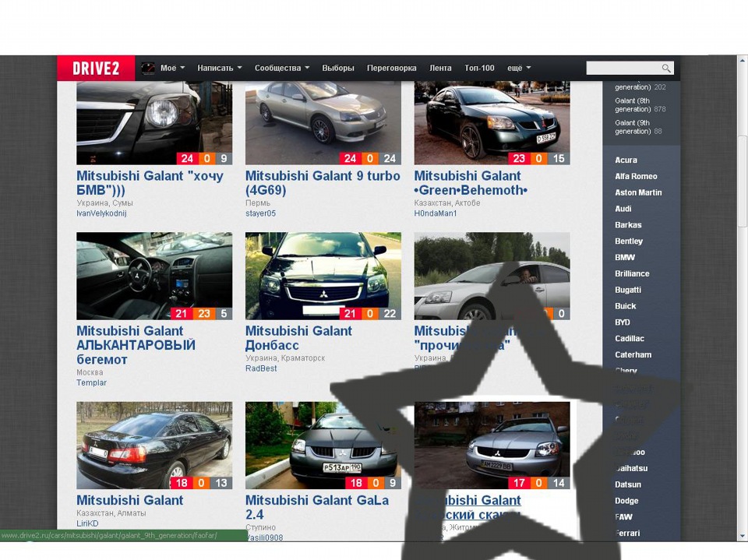Choose Ferrari in the brand list
Screen dimensions: 748x560
[x=627, y=534]
